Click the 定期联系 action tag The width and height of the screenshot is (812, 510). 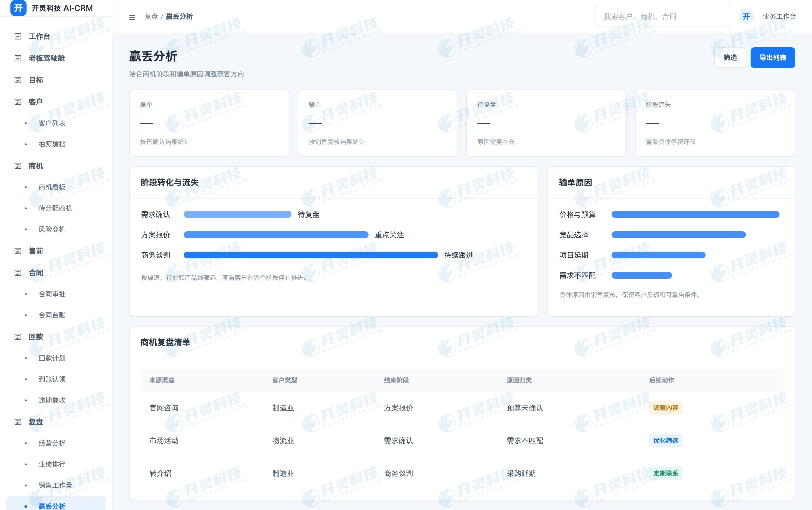[666, 473]
